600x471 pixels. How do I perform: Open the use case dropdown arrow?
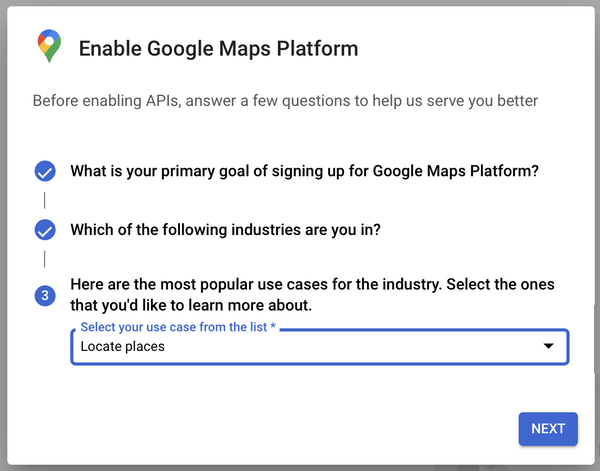548,346
